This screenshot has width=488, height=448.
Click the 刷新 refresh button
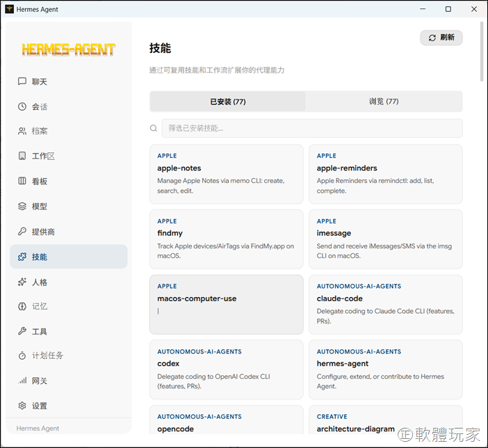pyautogui.click(x=441, y=38)
